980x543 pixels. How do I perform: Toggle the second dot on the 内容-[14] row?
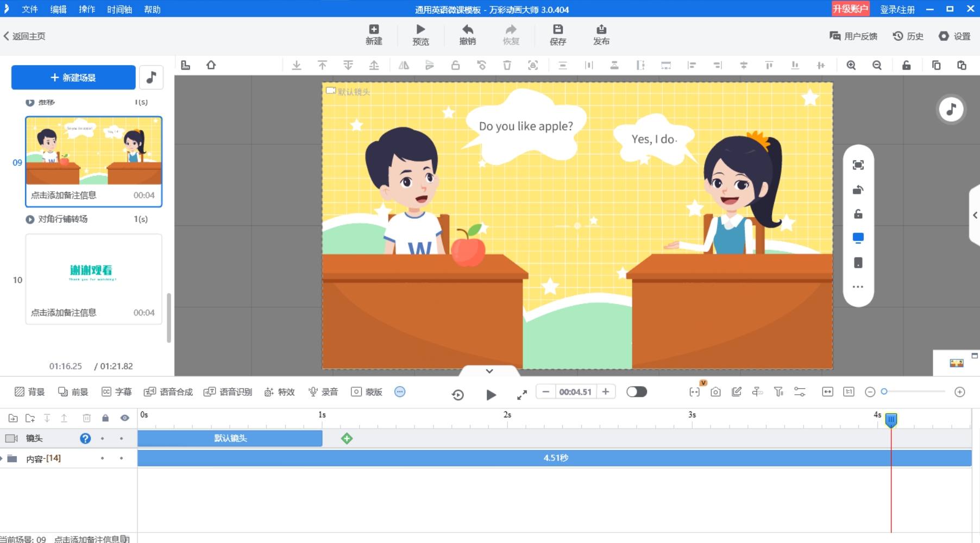coord(121,458)
